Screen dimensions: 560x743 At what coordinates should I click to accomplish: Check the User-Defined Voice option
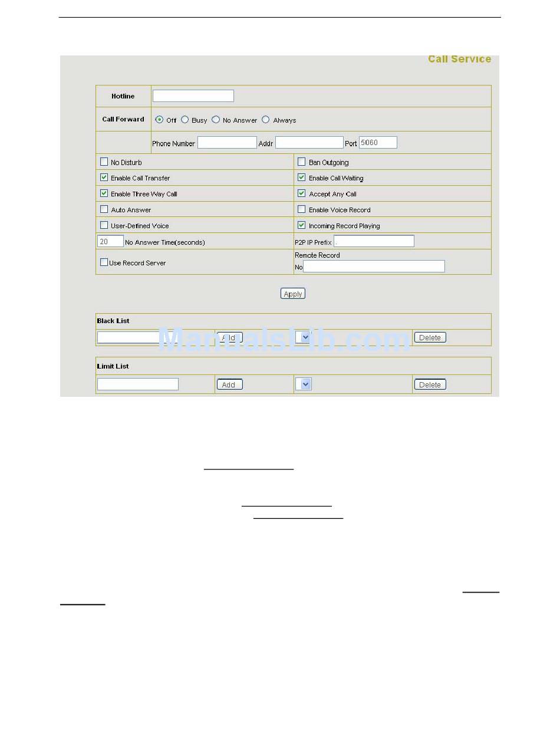pyautogui.click(x=104, y=225)
